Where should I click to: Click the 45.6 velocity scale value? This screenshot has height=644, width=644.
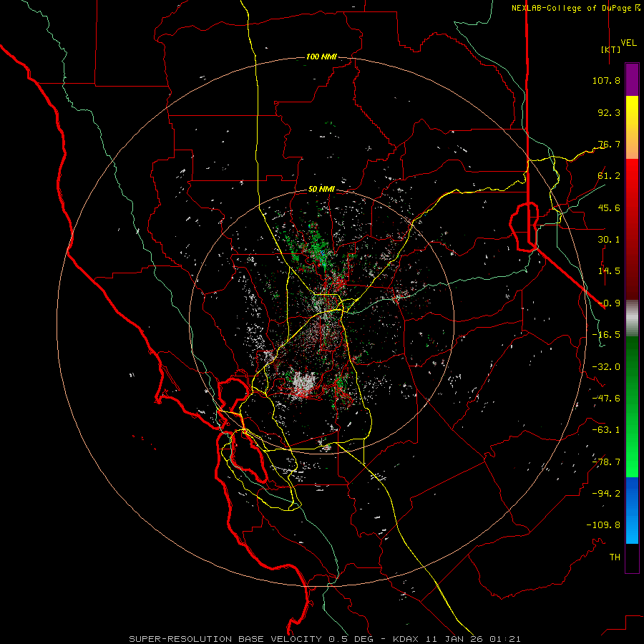click(609, 208)
